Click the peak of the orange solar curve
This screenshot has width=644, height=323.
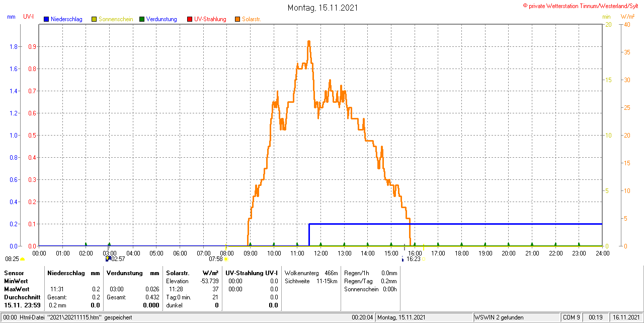point(308,42)
